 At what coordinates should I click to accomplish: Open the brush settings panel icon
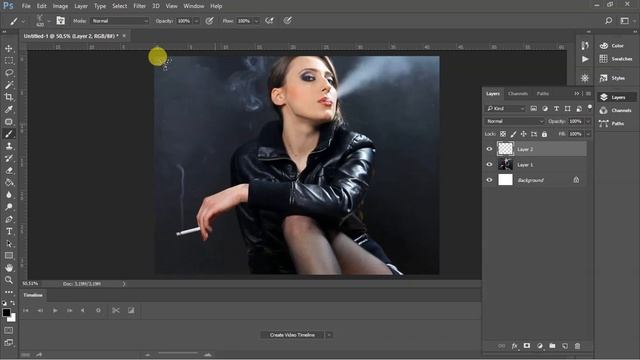pyautogui.click(x=60, y=20)
